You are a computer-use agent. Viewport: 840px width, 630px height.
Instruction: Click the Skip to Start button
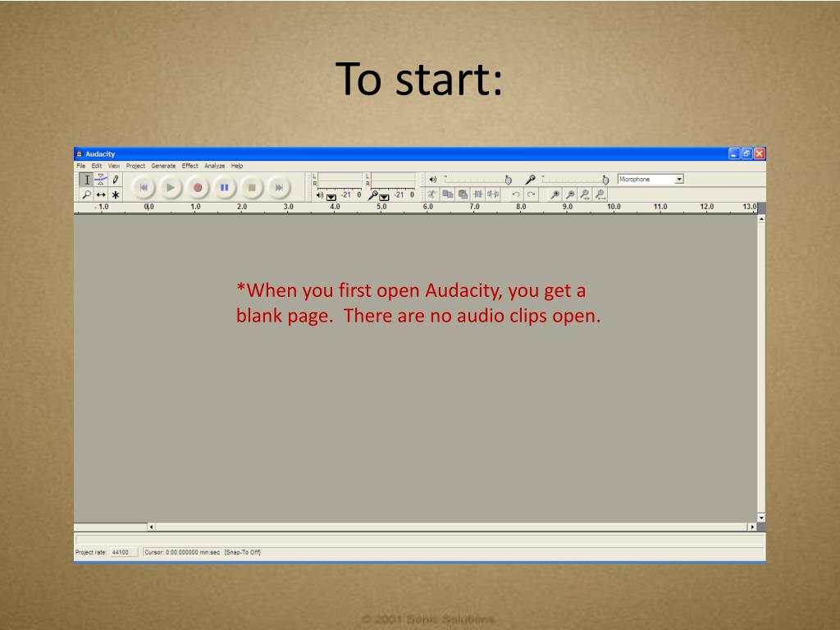point(144,188)
